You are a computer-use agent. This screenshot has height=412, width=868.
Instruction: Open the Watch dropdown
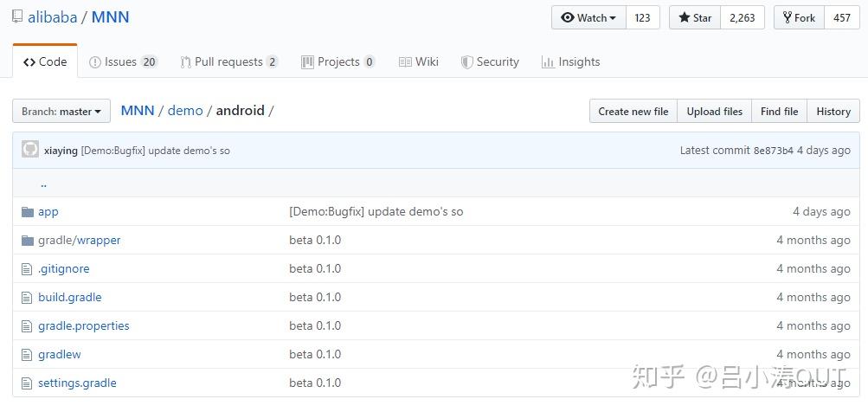pos(588,17)
